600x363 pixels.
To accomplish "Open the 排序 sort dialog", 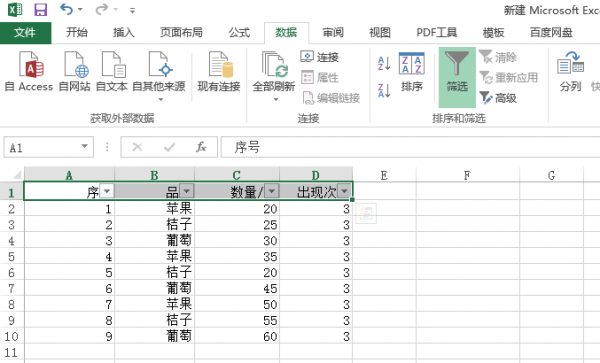I will pos(412,73).
